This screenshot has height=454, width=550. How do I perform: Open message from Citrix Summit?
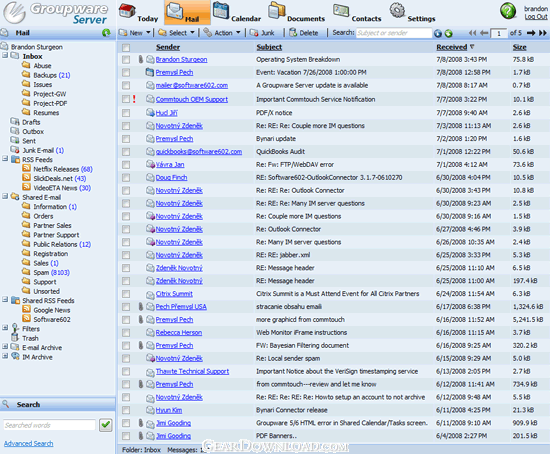point(174,294)
